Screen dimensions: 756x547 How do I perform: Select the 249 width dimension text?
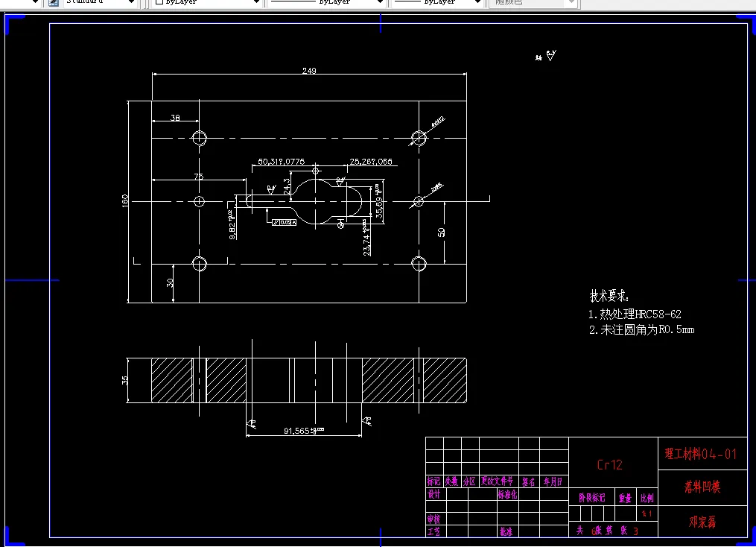[x=309, y=71]
